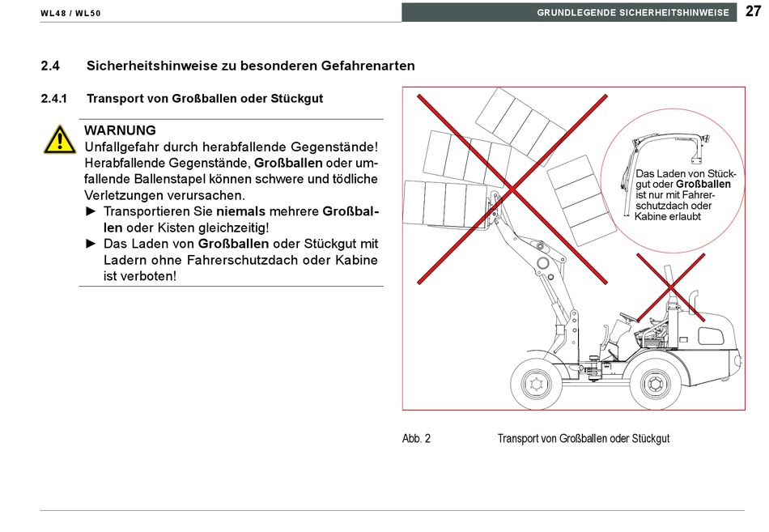
Task: Click the header 'GRUNDLEGENDE SICHERHEITSHINWEISE'
Action: (x=633, y=13)
